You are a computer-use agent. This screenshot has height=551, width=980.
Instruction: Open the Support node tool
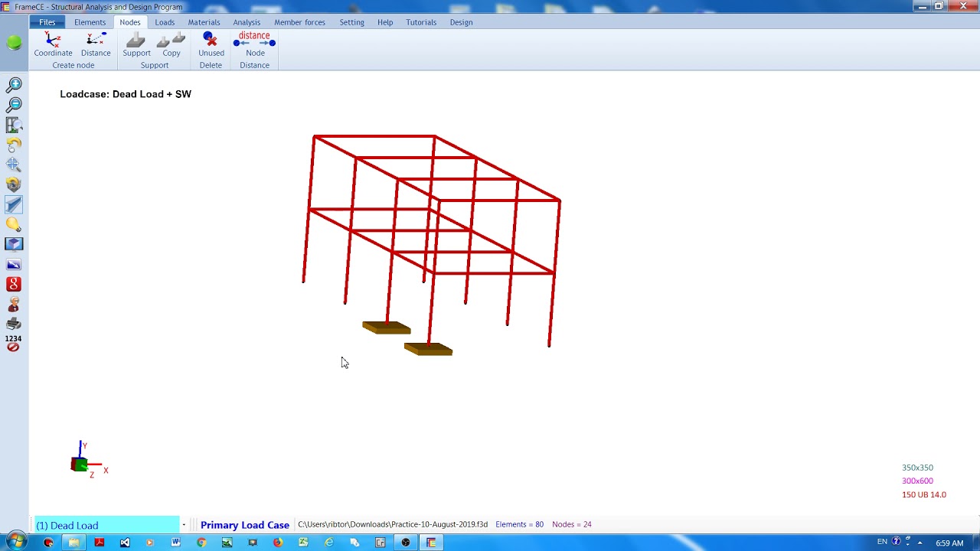coord(136,45)
